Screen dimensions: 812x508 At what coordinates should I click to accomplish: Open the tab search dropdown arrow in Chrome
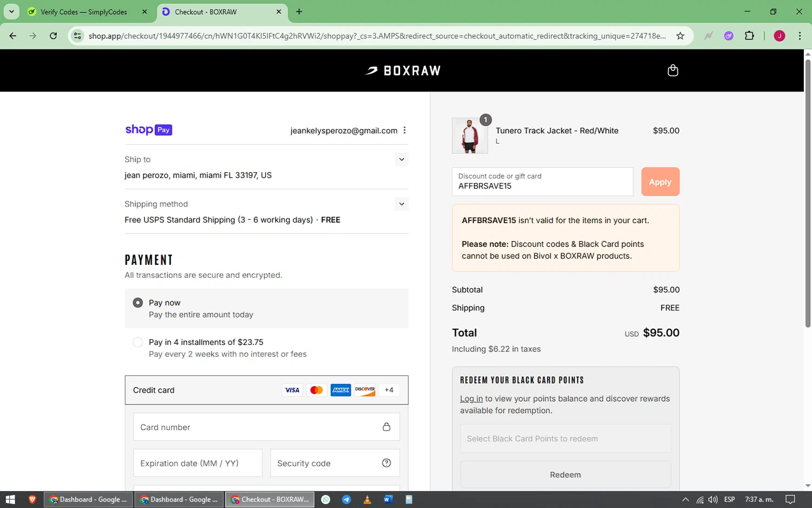tap(11, 11)
